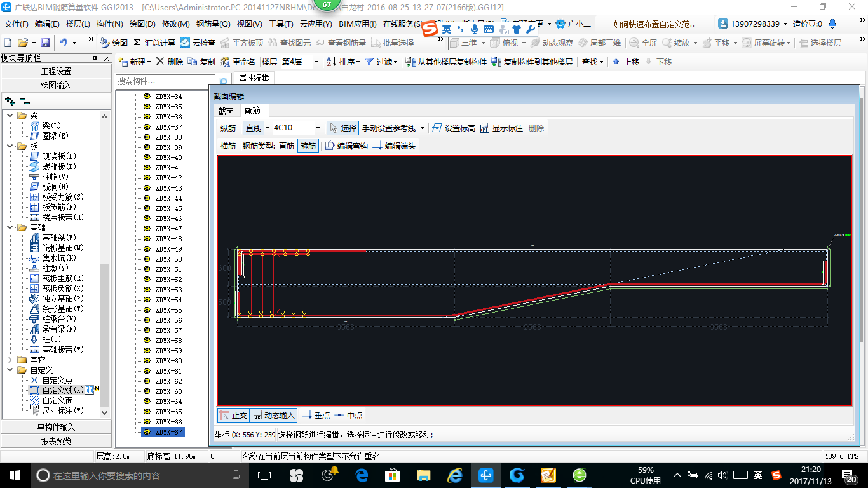868x488 pixels.
Task: Click 设置标高 to set elevation
Action: pyautogui.click(x=453, y=128)
